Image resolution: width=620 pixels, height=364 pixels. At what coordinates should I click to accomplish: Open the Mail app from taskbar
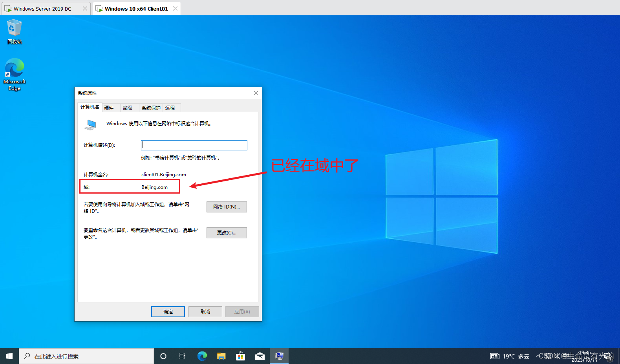click(260, 356)
